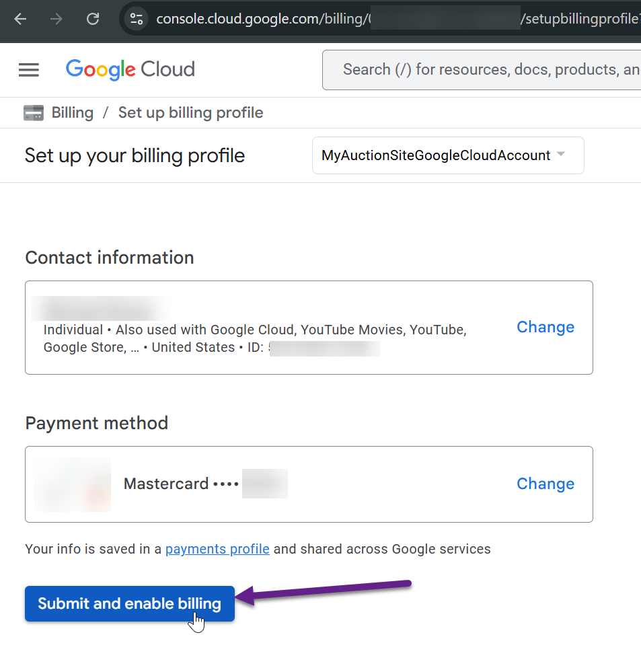The width and height of the screenshot is (641, 672).
Task: Open site information icon in address bar
Action: (x=137, y=19)
